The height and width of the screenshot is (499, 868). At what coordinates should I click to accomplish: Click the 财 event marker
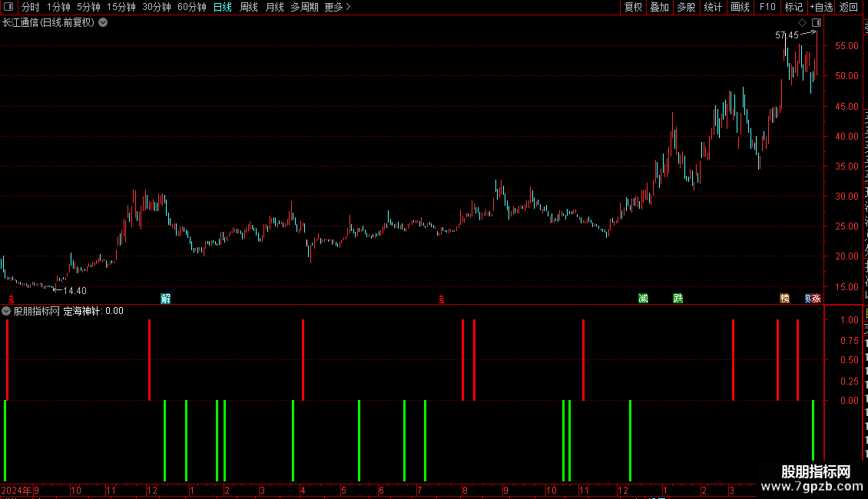pyautogui.click(x=809, y=298)
